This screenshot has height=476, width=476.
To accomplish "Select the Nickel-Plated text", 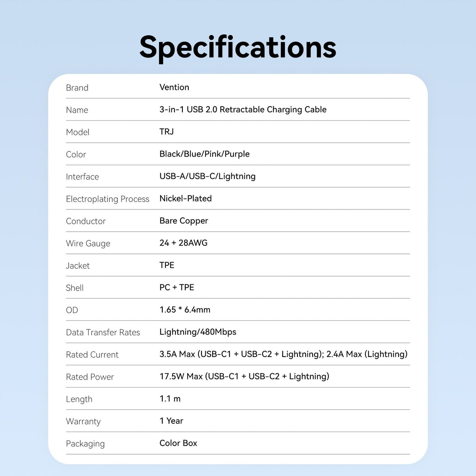I will (185, 198).
